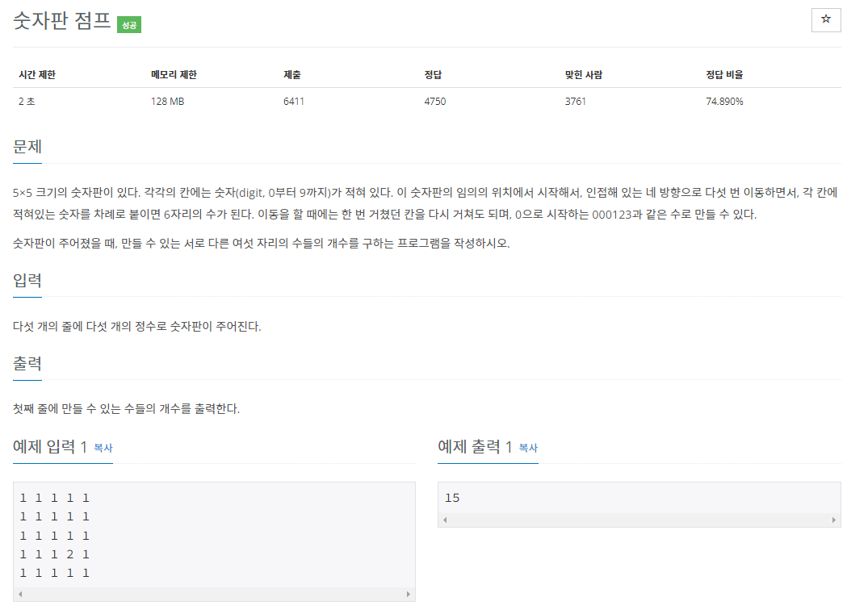Click the accuracy value 74.890%

(724, 101)
